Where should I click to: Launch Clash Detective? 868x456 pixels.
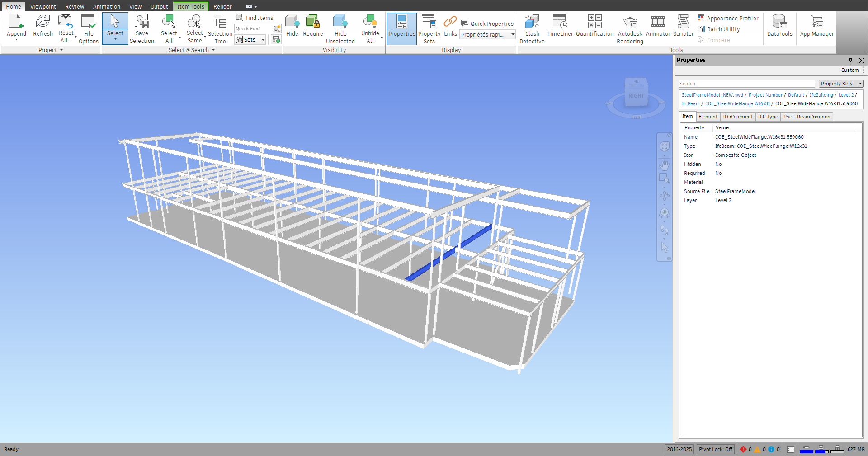(532, 29)
